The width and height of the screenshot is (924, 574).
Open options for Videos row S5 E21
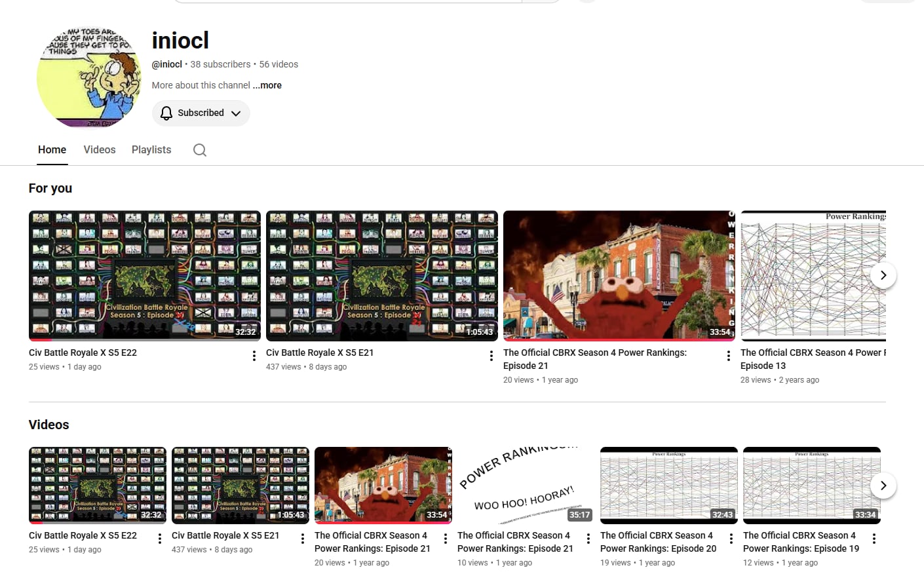[303, 539]
